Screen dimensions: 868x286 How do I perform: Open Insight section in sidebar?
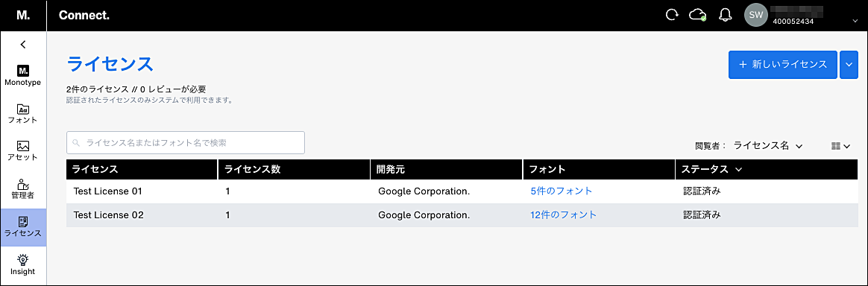23,264
